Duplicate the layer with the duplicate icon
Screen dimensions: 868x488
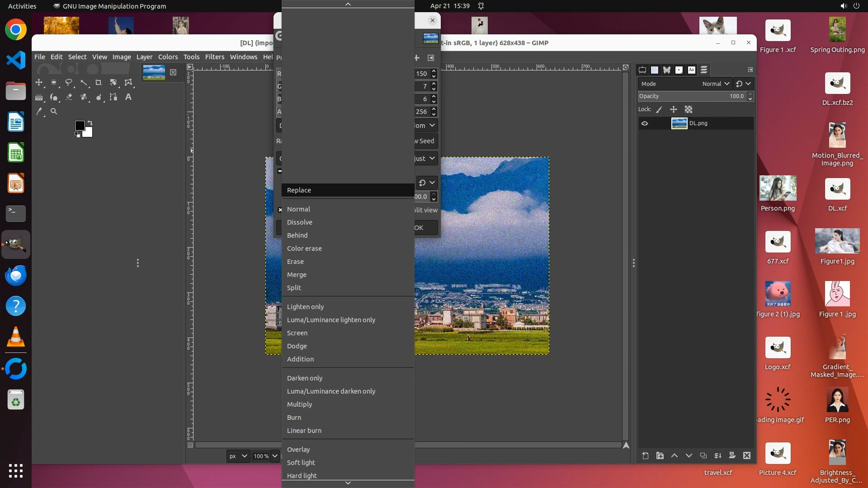point(703,455)
